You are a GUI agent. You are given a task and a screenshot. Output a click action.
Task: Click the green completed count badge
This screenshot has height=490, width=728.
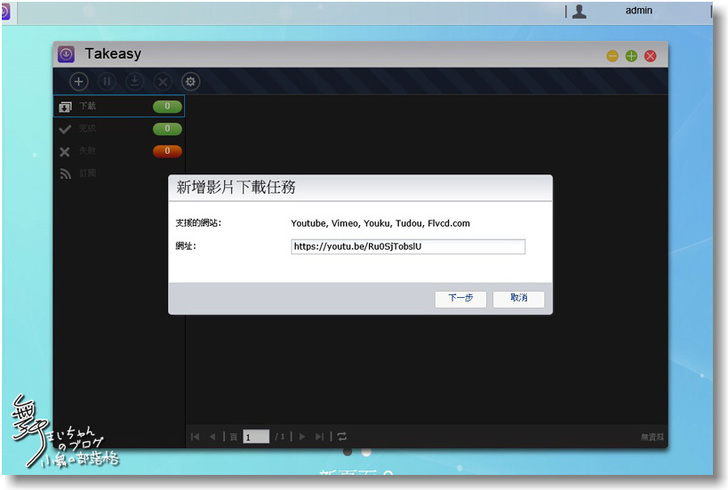[167, 129]
